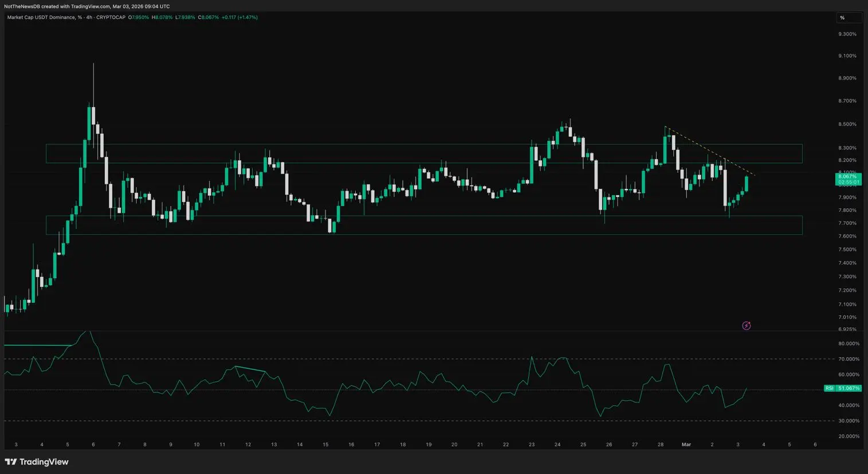Click the '8.700%' price axis label
This screenshot has width=868, height=474.
(847, 101)
